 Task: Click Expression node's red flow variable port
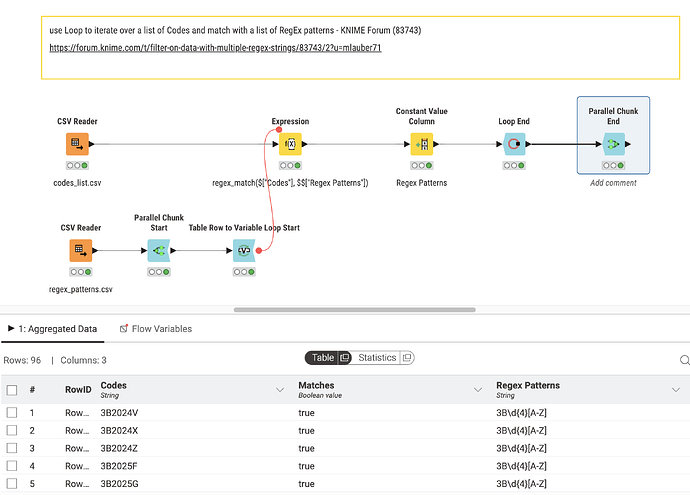tap(279, 130)
